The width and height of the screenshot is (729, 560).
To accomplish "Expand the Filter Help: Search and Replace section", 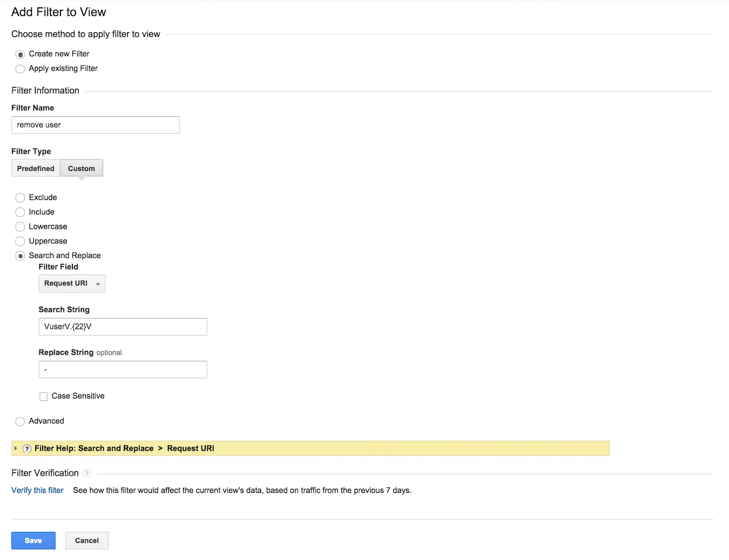I will (16, 448).
